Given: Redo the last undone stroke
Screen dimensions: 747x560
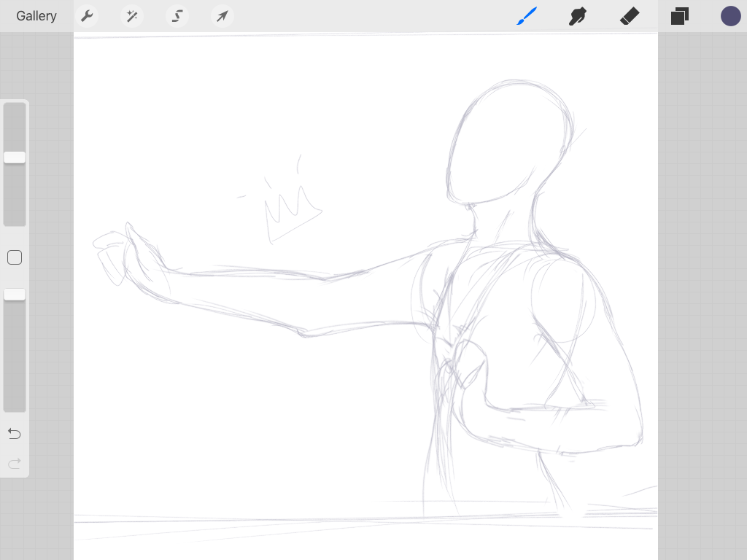Looking at the screenshot, I should [x=15, y=463].
